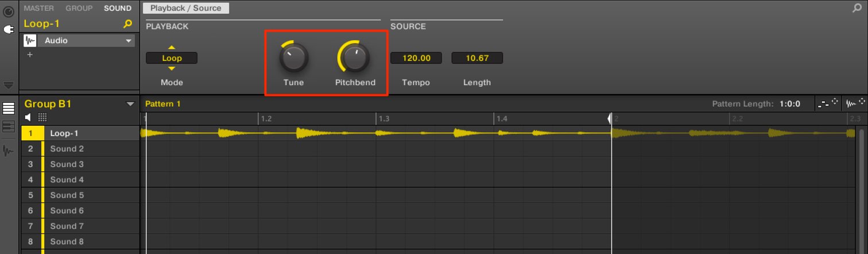The image size is (868, 254).
Task: Click the Loop-1 sound name in the header
Action: coord(42,24)
